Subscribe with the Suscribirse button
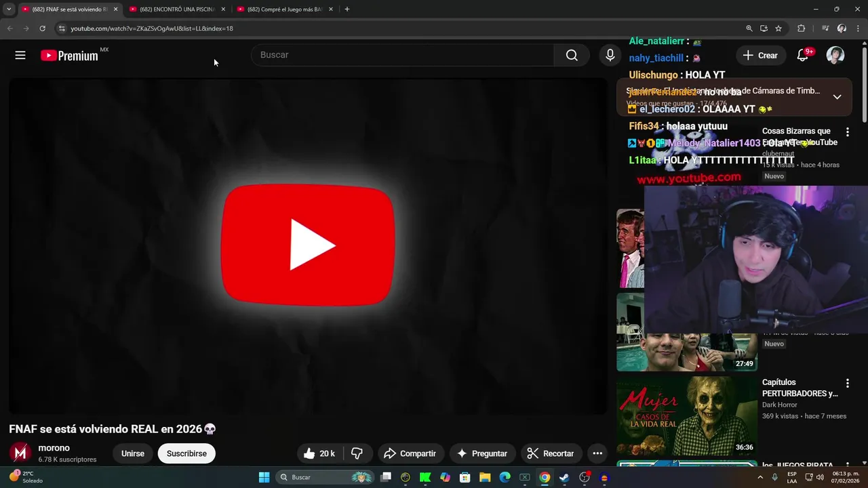 click(186, 453)
